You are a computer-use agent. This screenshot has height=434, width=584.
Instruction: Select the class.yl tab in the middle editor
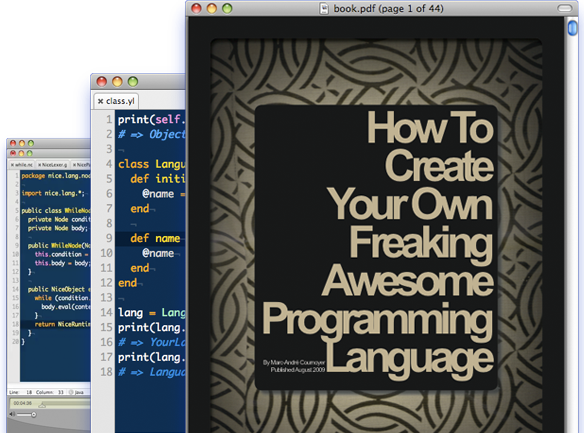[x=116, y=101]
